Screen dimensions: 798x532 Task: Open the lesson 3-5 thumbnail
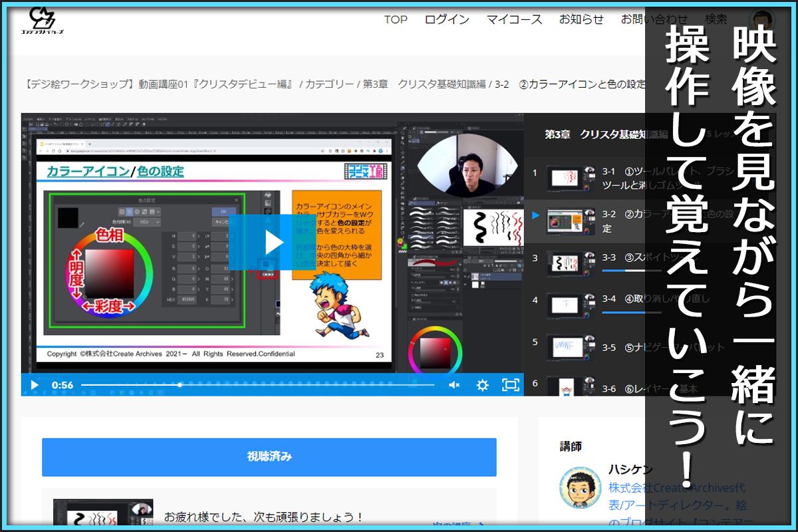pyautogui.click(x=571, y=347)
